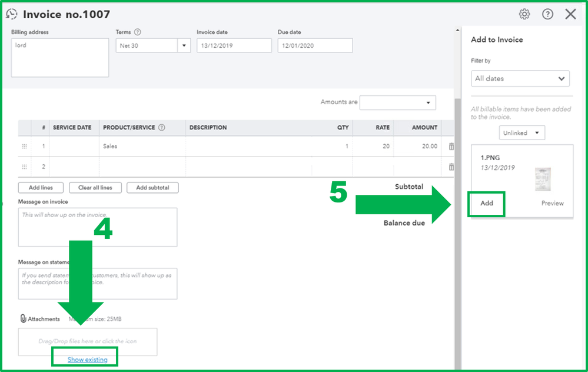This screenshot has height=372, width=588.
Task: Open the settings gear icon
Action: click(x=524, y=14)
